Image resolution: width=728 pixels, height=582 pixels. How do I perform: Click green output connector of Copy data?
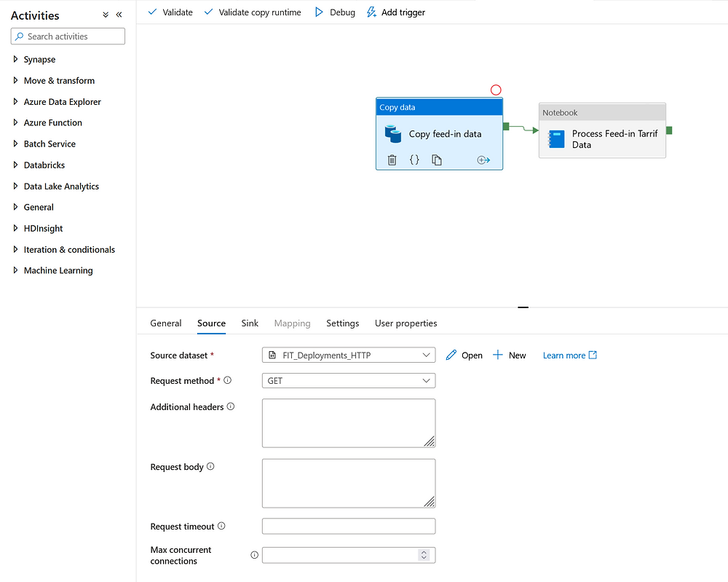coord(506,126)
